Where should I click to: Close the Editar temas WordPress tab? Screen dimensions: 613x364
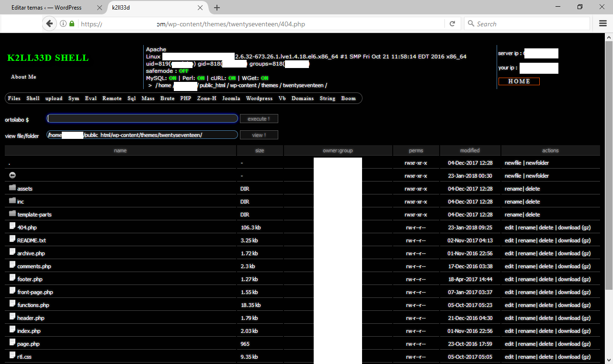[100, 8]
